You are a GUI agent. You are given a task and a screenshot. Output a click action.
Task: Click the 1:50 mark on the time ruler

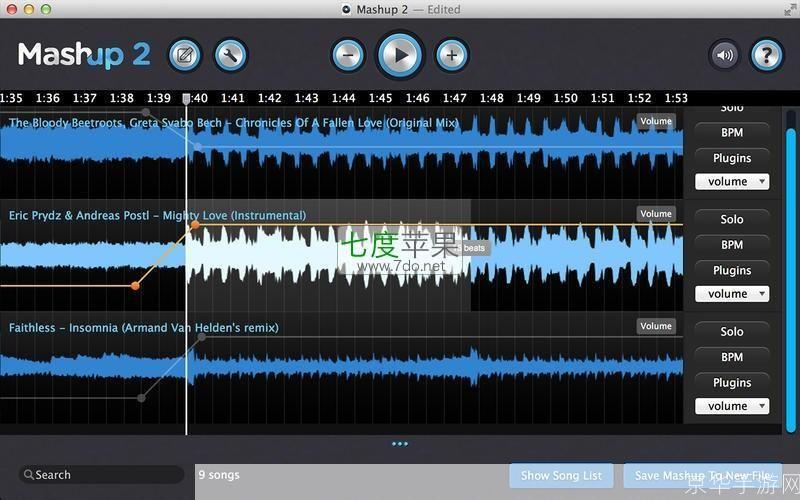tap(565, 98)
